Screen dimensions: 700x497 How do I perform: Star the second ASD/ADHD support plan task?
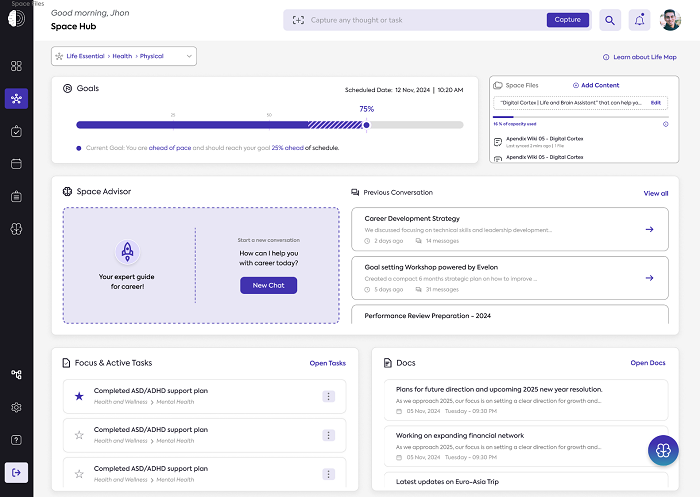pyautogui.click(x=79, y=435)
